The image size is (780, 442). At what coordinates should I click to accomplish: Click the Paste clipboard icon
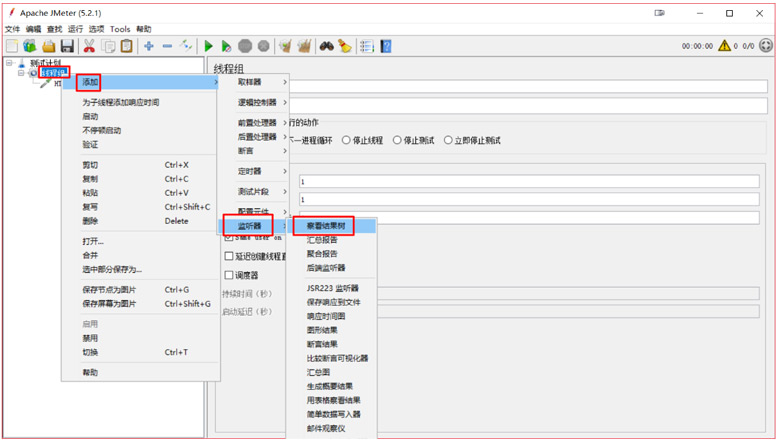coord(127,46)
